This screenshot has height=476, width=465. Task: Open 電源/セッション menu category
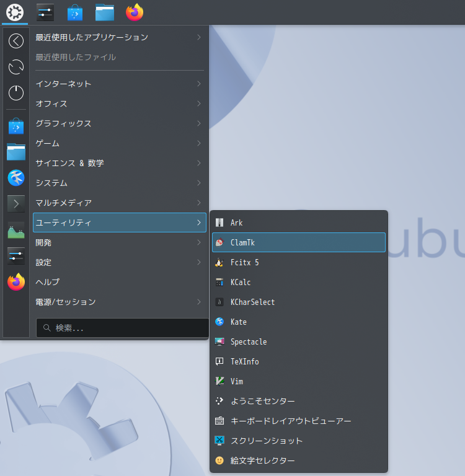[x=120, y=302]
